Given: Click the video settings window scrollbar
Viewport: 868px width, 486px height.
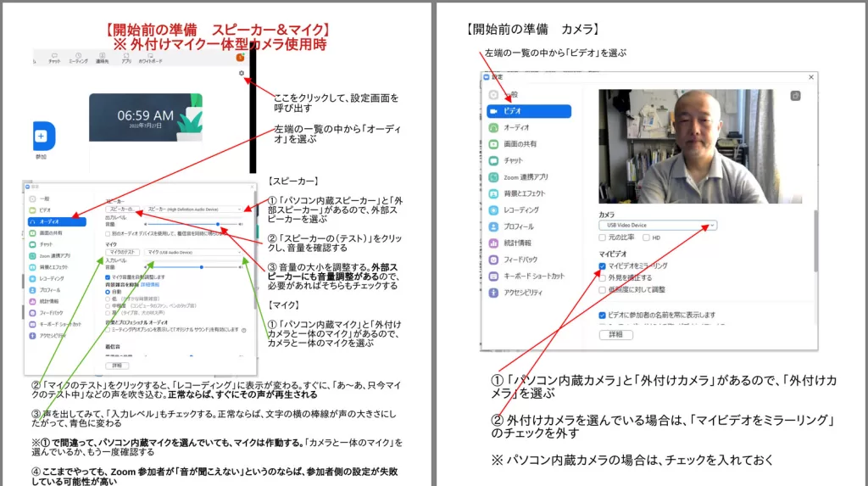Looking at the screenshot, I should pos(815,241).
